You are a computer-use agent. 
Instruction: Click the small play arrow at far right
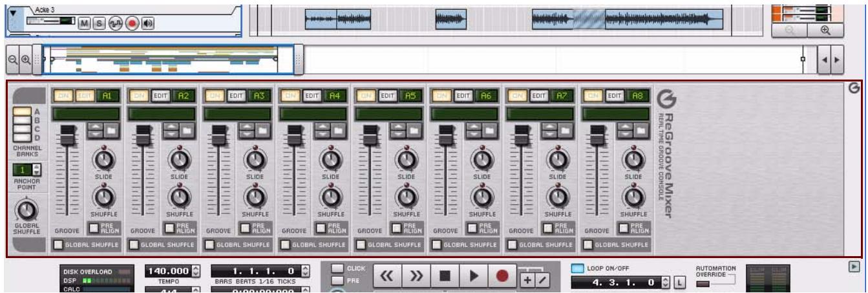[854, 266]
